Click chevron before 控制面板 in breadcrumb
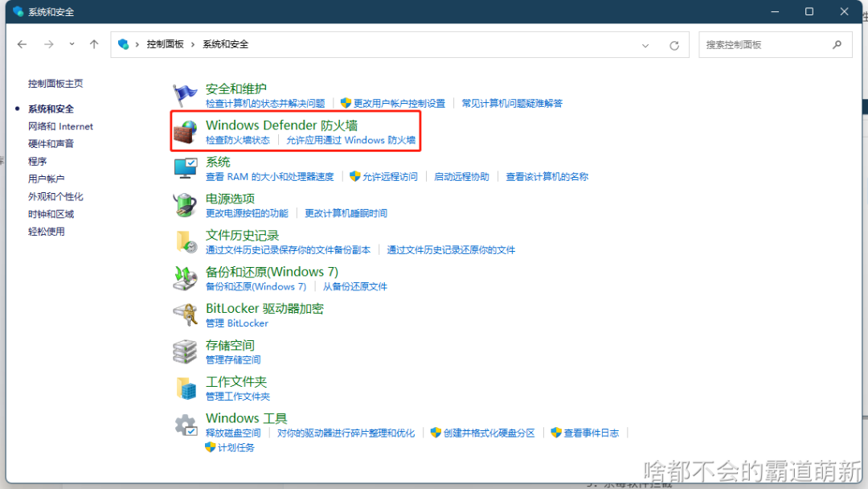This screenshot has width=868, height=489. tap(137, 44)
